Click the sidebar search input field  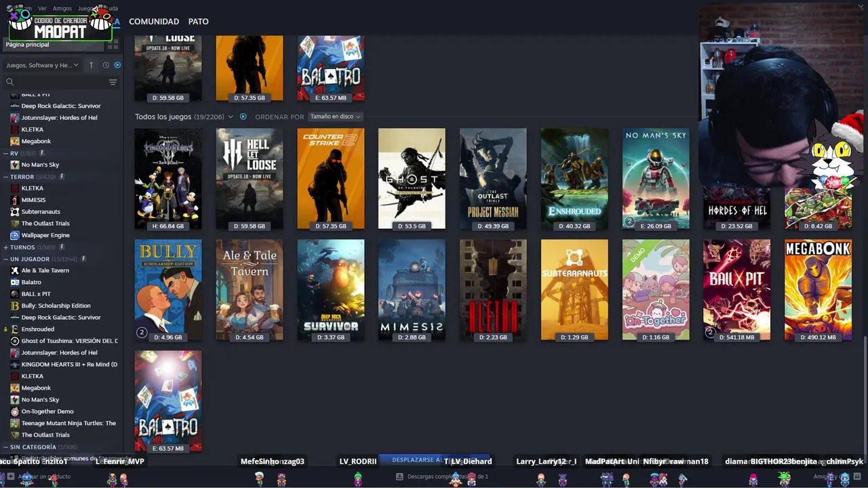tap(61, 82)
